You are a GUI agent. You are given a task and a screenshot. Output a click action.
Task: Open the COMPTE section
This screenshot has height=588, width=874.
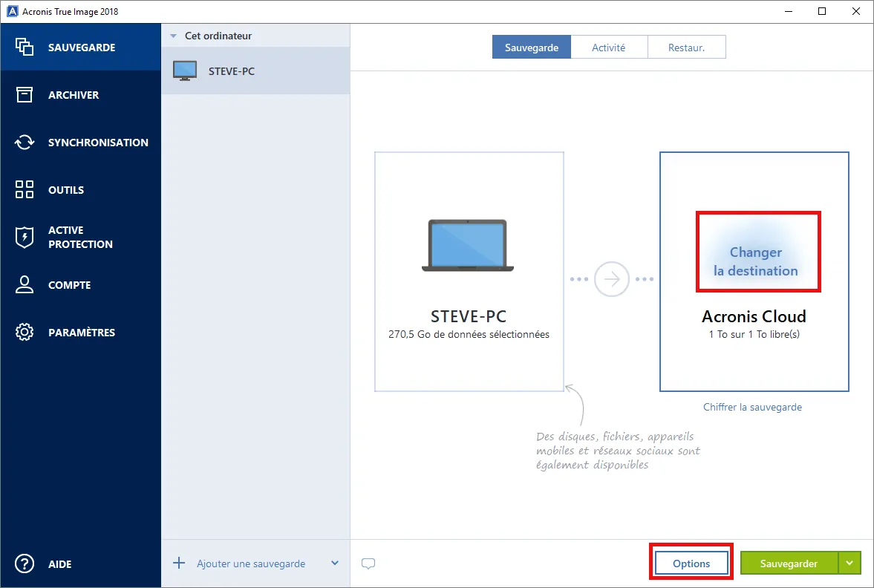[69, 285]
